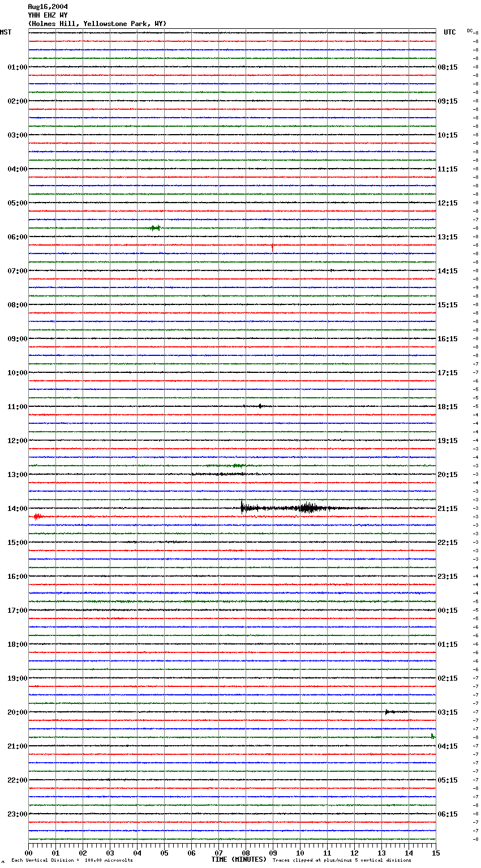Click minute tick label '15' on bottom axis
This screenshot has width=481, height=868.
click(x=436, y=853)
